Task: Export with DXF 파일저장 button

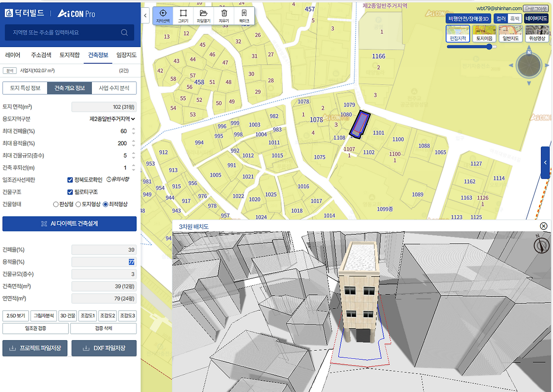Action: (x=104, y=348)
